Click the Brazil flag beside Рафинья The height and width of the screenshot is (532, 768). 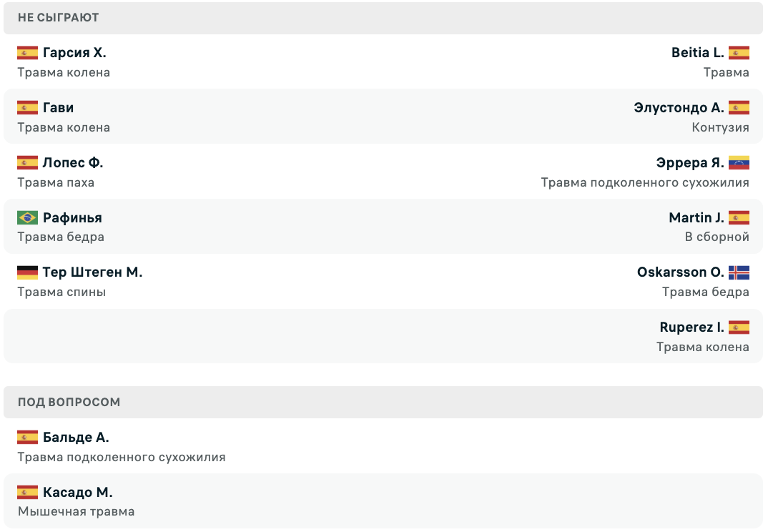pyautogui.click(x=27, y=217)
